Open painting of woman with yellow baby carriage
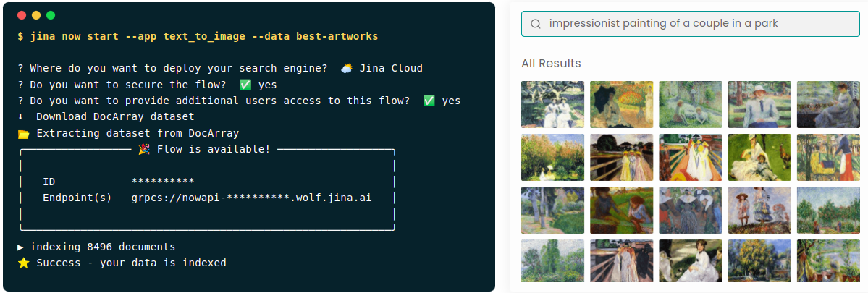This screenshot has height=293, width=868. (x=828, y=157)
